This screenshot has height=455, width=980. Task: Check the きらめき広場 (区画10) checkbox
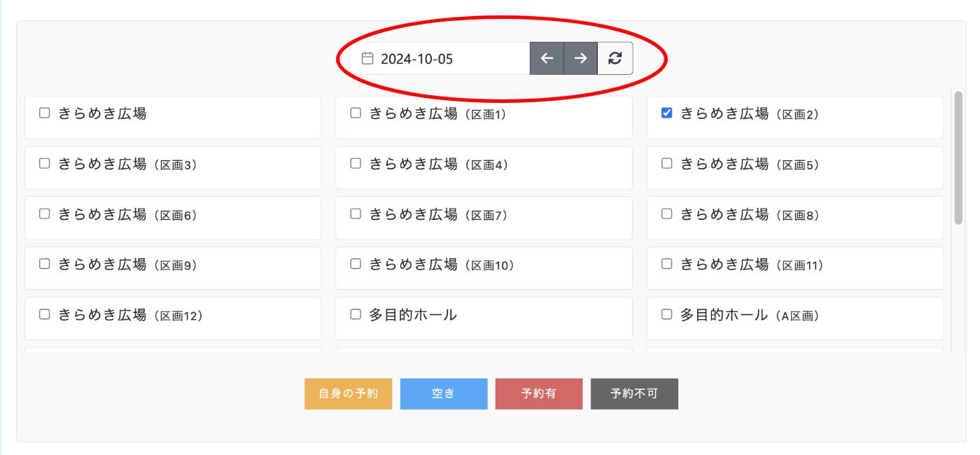point(356,265)
